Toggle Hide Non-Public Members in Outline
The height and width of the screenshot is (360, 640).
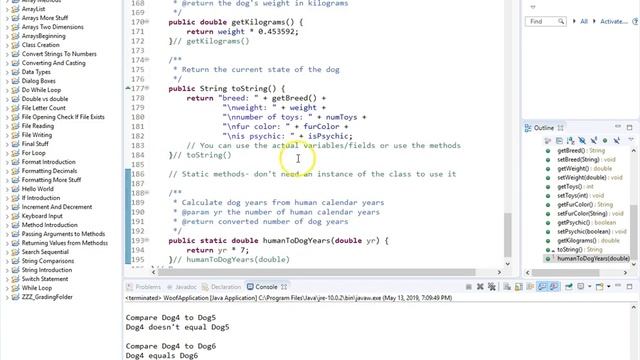[605, 140]
